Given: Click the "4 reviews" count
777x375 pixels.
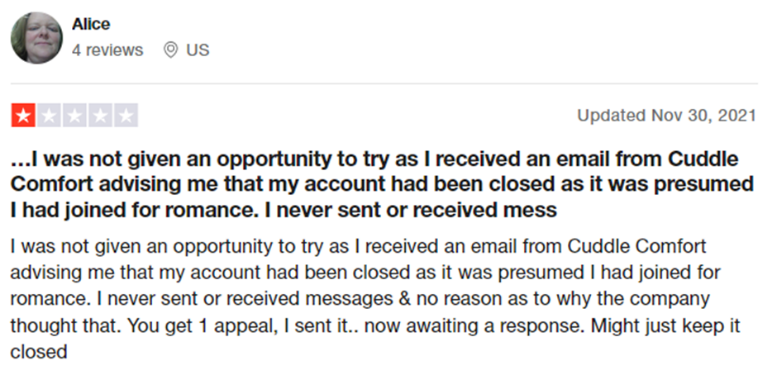Looking at the screenshot, I should click(x=107, y=50).
